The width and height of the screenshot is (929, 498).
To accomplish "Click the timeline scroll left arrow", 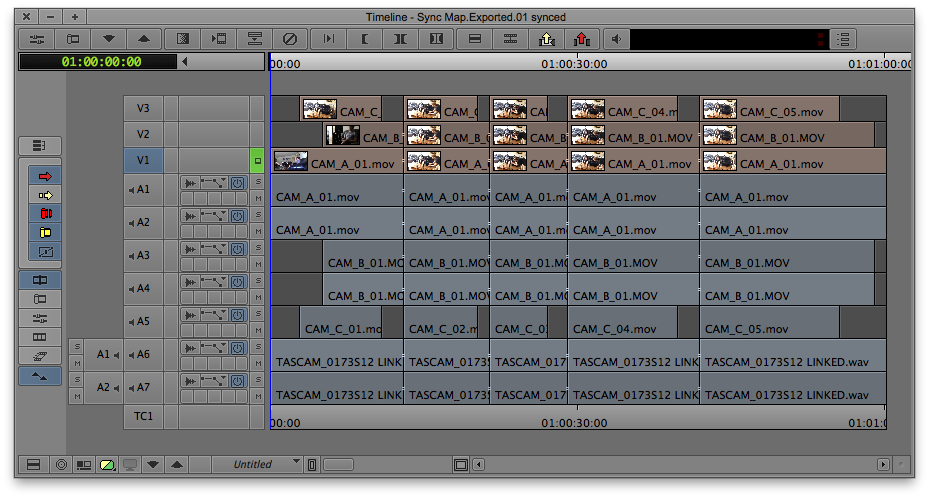I will click(478, 465).
